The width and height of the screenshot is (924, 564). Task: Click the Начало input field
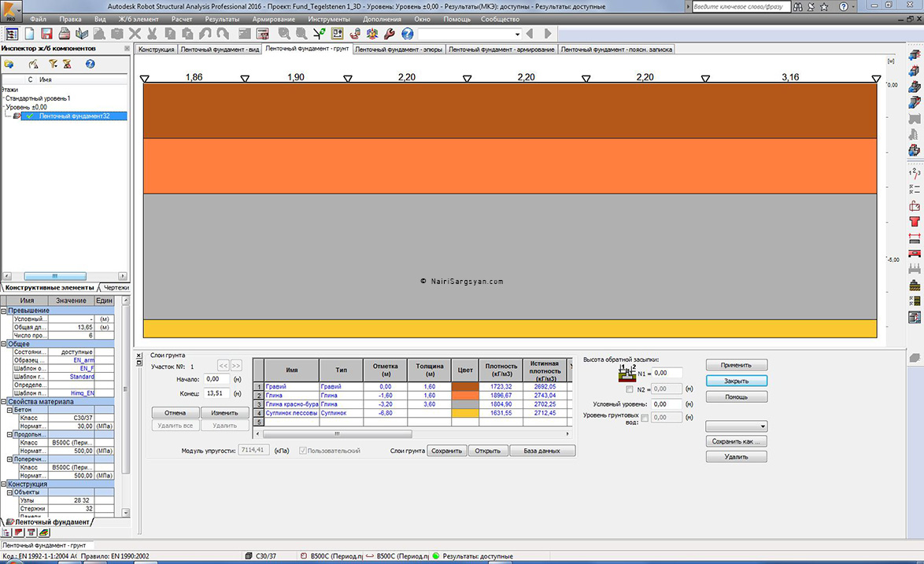(x=217, y=379)
